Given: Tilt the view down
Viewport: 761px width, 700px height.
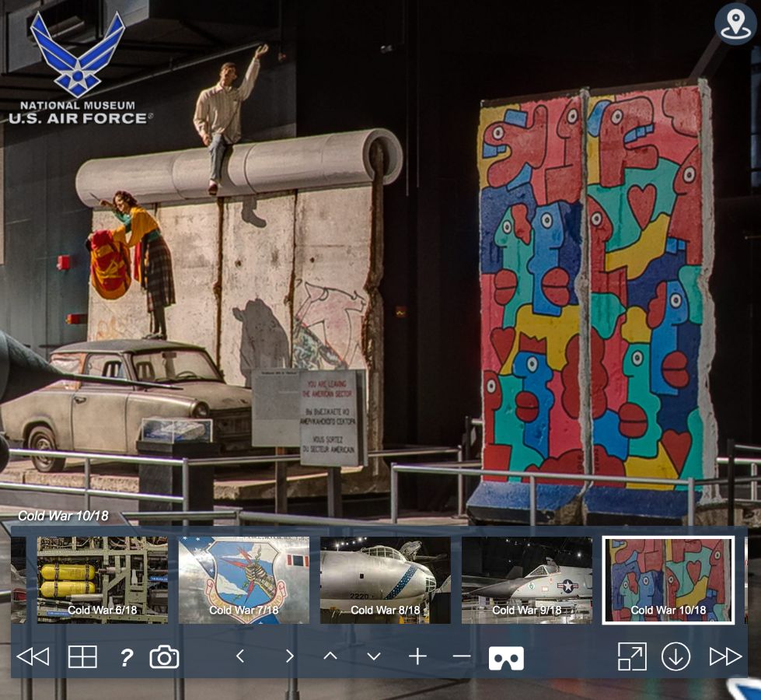Looking at the screenshot, I should coord(374,656).
